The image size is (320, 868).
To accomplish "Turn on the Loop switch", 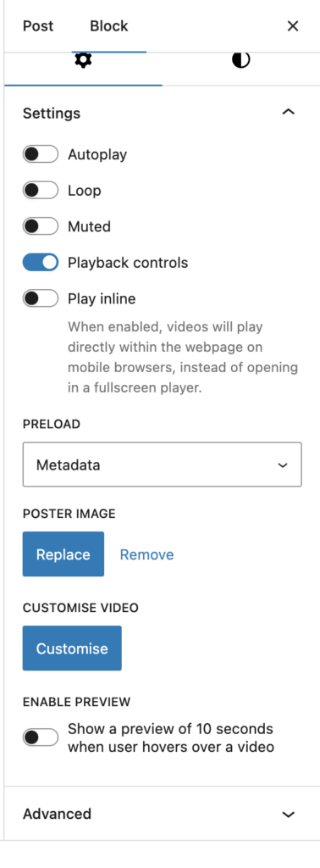I will 41,191.
